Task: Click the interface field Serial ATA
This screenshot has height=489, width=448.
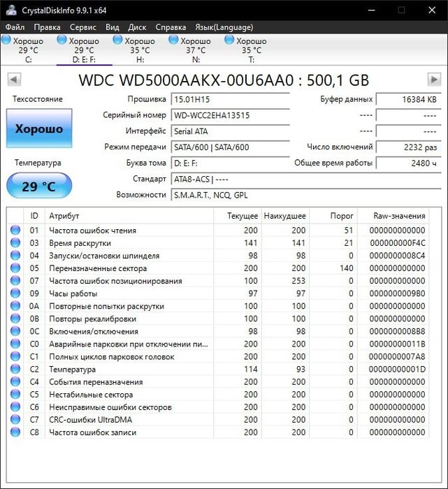Action: (230, 131)
